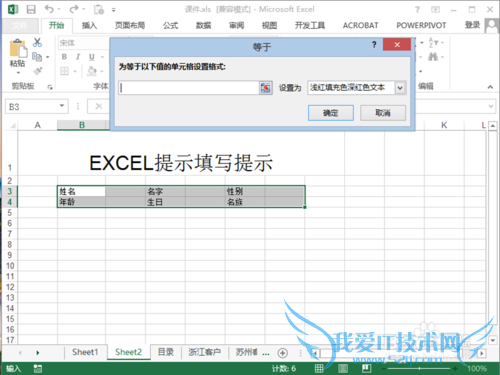The height and width of the screenshot is (375, 500).
Task: Copy selection with the copy icon
Action: tap(37, 57)
